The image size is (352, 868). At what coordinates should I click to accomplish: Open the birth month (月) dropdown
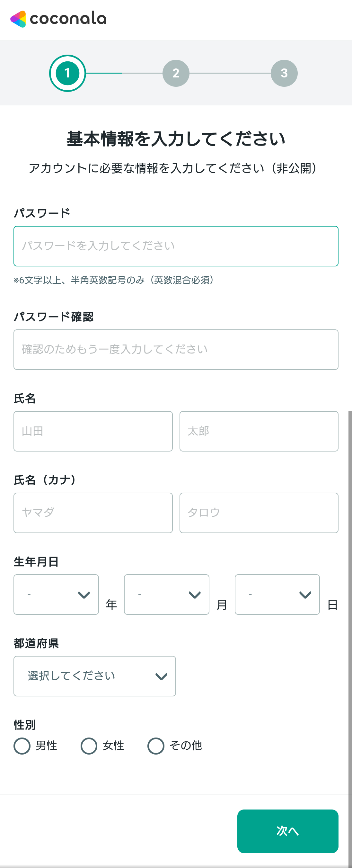pos(167,595)
